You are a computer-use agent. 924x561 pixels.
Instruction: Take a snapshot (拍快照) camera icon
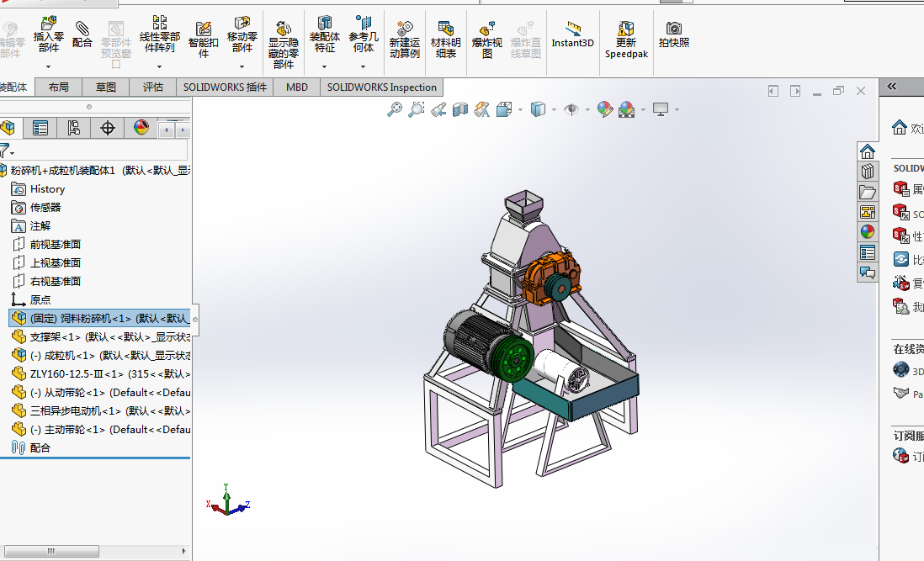(673, 34)
